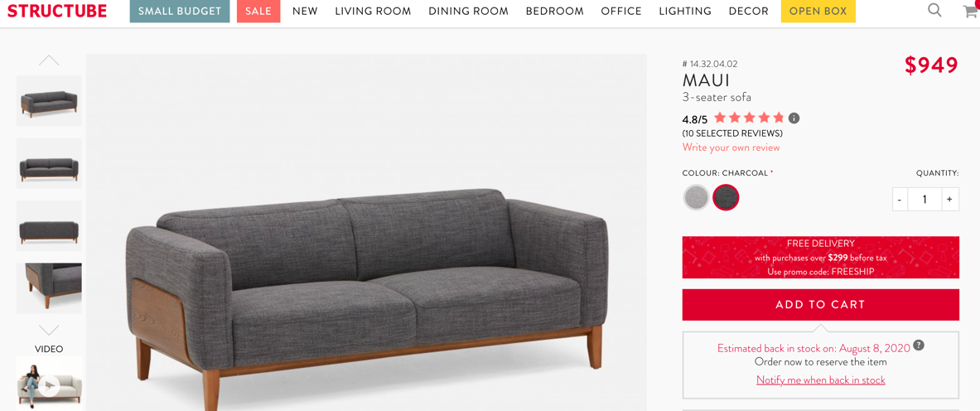980x411 pixels.
Task: Click the rating info icon beside stars
Action: [x=794, y=118]
